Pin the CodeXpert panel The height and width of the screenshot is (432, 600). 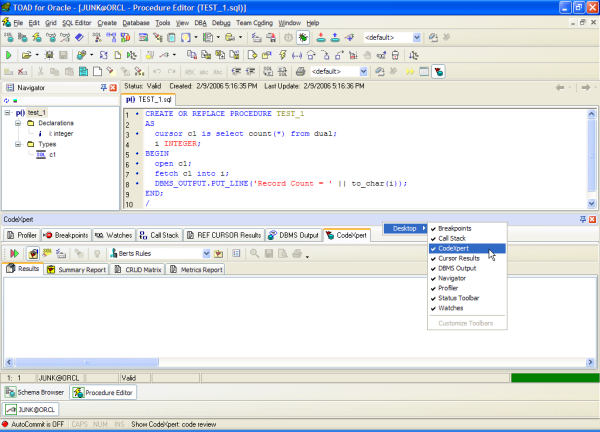pos(583,219)
